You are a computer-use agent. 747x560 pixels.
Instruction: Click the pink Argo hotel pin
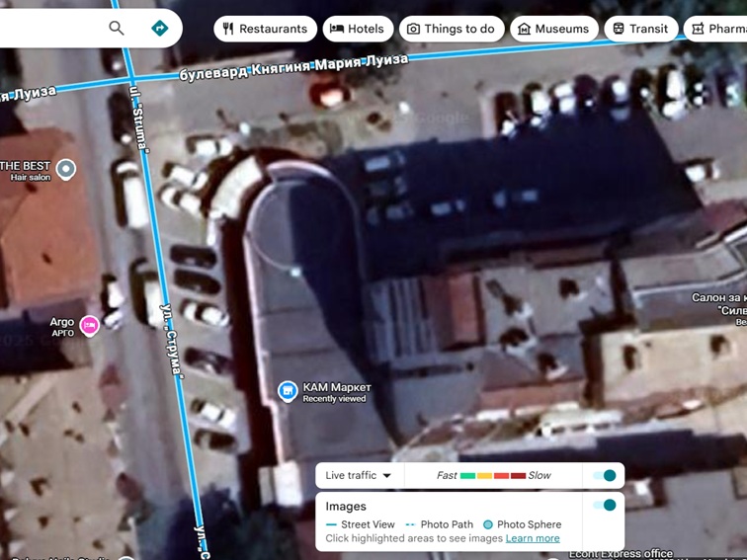pos(90,324)
